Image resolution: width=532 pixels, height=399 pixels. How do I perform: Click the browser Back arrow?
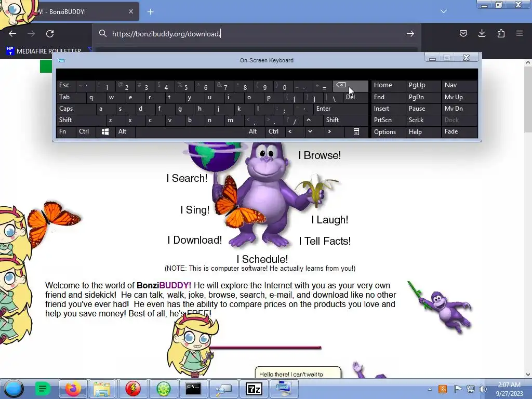tap(12, 34)
